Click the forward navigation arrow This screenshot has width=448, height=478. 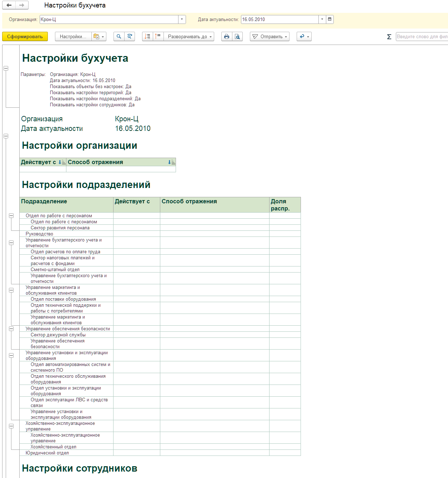point(22,5)
